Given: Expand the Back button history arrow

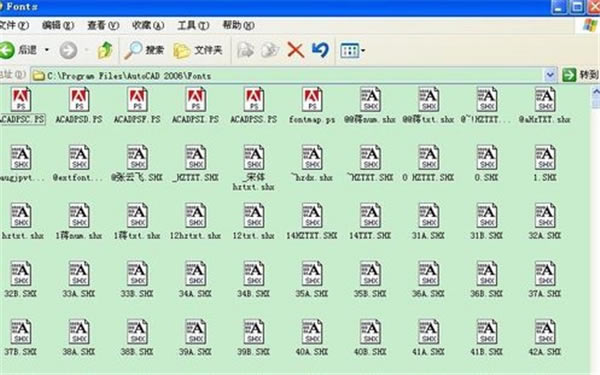Looking at the screenshot, I should coord(47,50).
